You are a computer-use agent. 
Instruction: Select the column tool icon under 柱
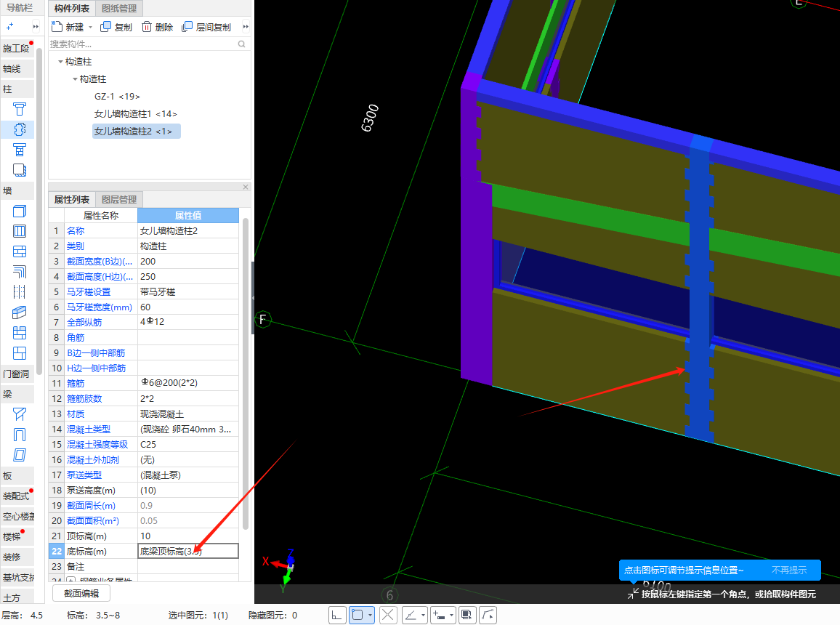coord(20,109)
